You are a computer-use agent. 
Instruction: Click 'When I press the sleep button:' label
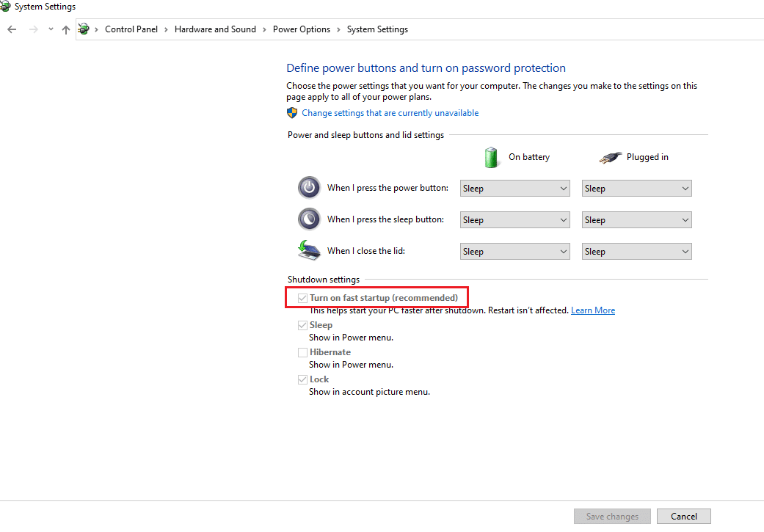click(x=386, y=219)
